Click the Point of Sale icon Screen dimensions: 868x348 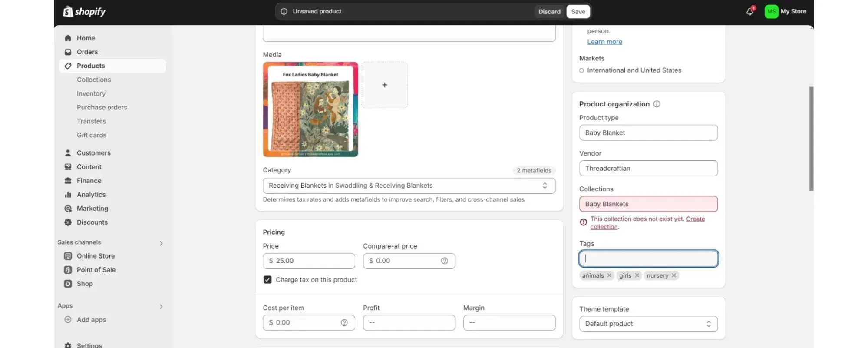coord(68,270)
